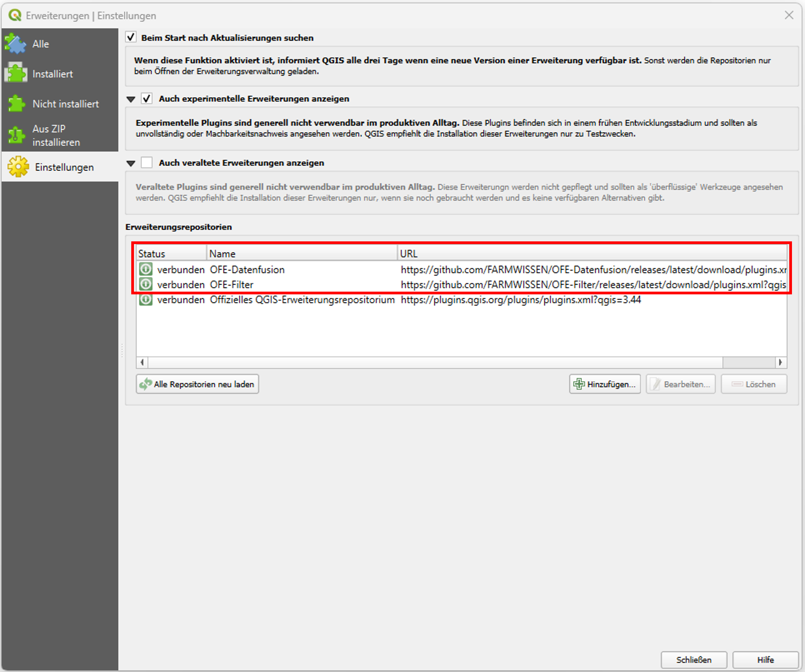Disable 'Auch experimentelle Erweiterungen anzeigen' checkbox
The image size is (805, 672).
[x=147, y=98]
